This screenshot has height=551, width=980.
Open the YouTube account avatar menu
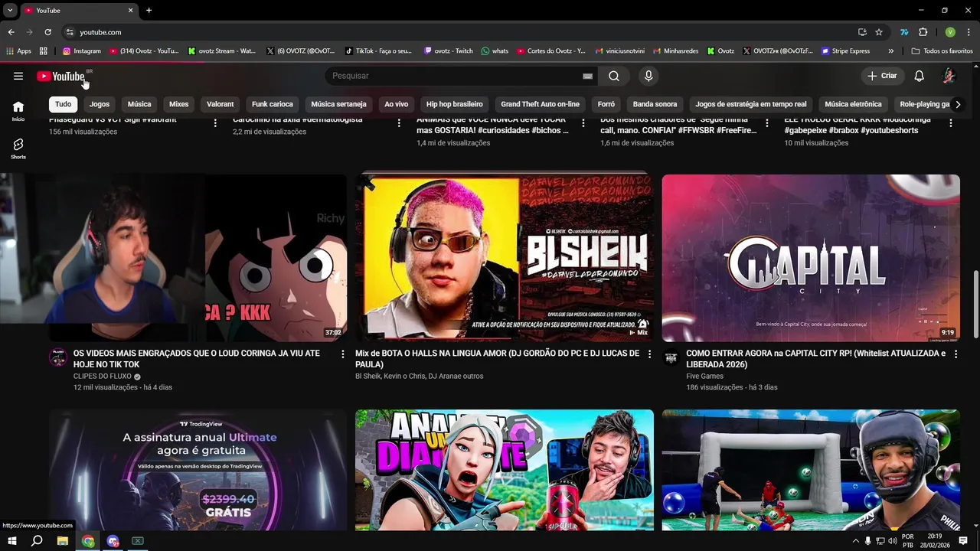pyautogui.click(x=949, y=76)
